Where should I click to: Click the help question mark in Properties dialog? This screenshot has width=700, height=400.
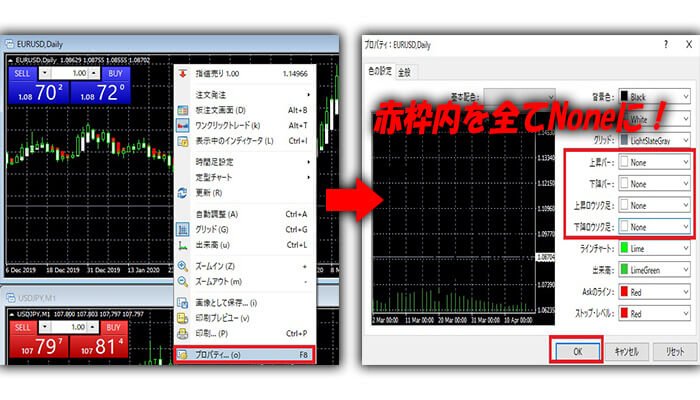(x=666, y=44)
